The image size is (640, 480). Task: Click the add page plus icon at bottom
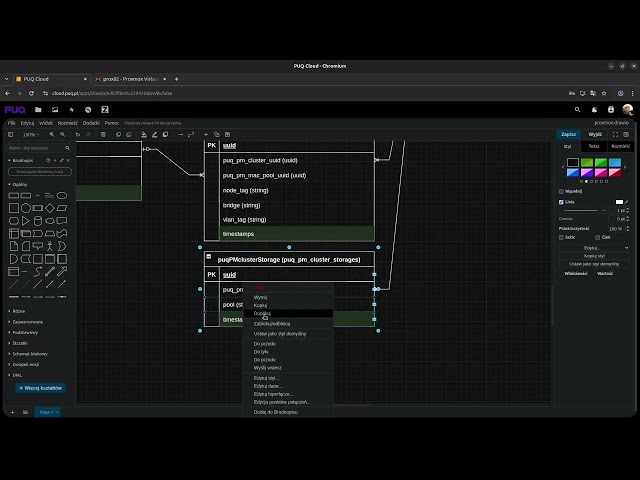pyautogui.click(x=13, y=412)
